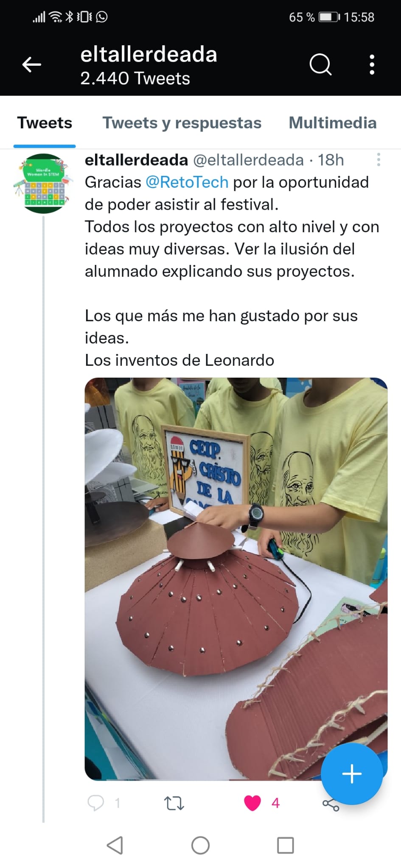Viewport: 401px width, 868px height.
Task: Toggle the pink heart like button
Action: click(x=252, y=803)
